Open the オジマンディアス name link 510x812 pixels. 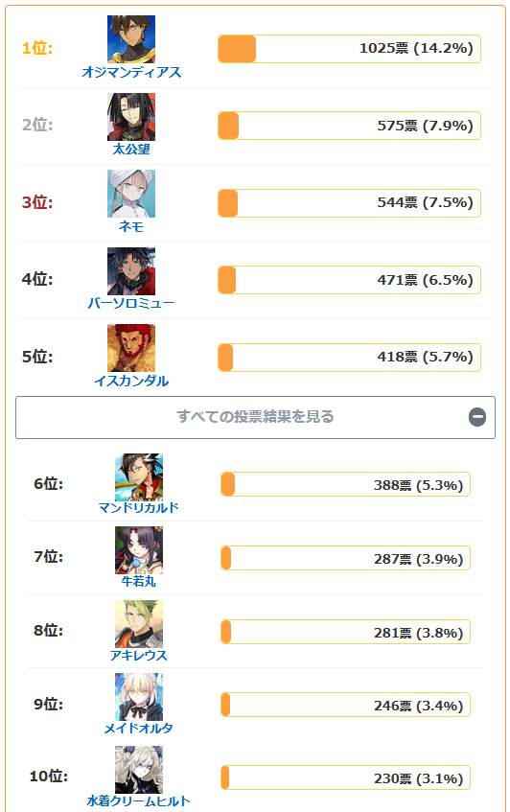click(131, 72)
